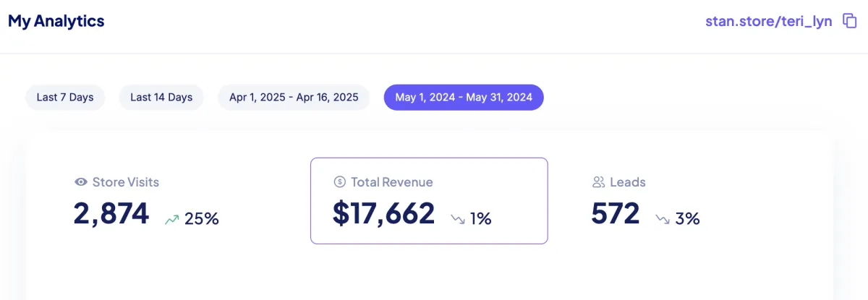Image resolution: width=868 pixels, height=300 pixels.
Task: Click the downward trend arrow beside 3%
Action: [x=663, y=218]
